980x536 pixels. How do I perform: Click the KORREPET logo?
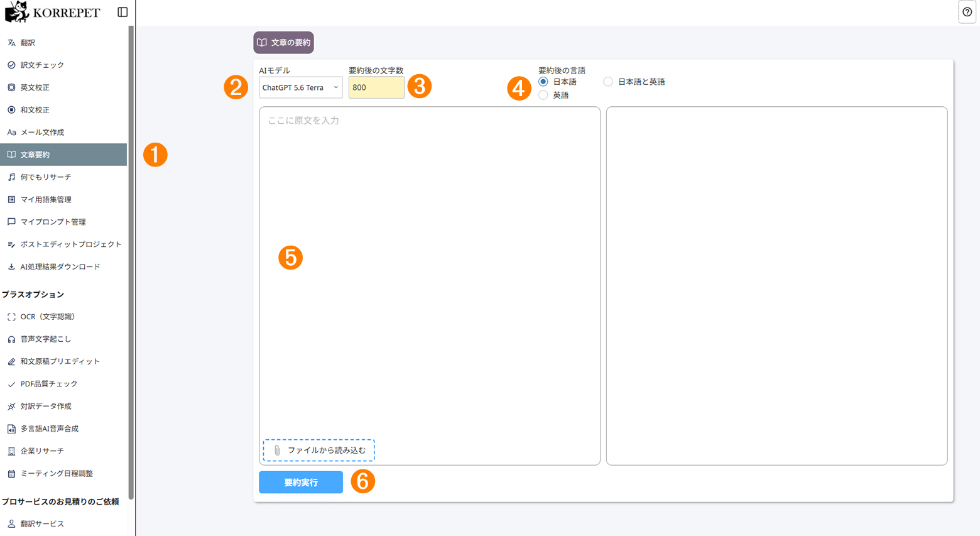click(x=53, y=12)
